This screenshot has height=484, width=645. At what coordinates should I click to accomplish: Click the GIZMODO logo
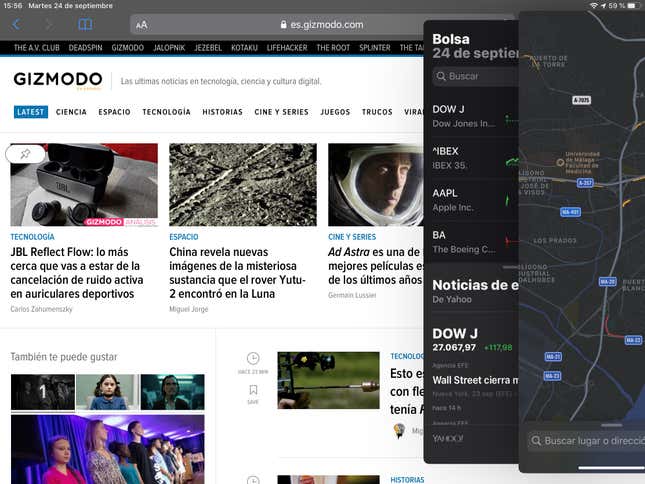coord(58,80)
